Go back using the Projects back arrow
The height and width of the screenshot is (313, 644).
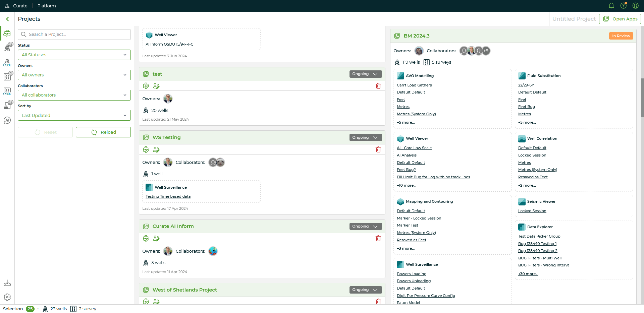click(x=7, y=19)
